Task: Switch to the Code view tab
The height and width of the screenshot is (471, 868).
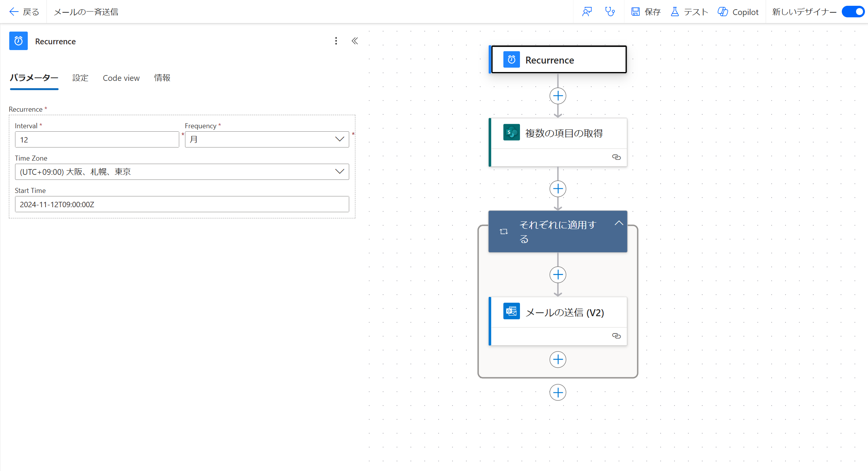Action: pos(121,78)
